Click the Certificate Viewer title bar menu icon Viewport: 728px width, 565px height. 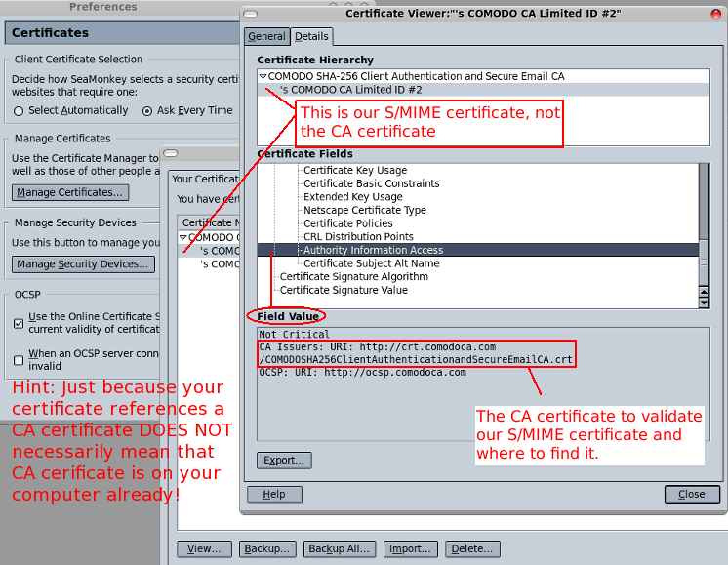click(x=250, y=14)
